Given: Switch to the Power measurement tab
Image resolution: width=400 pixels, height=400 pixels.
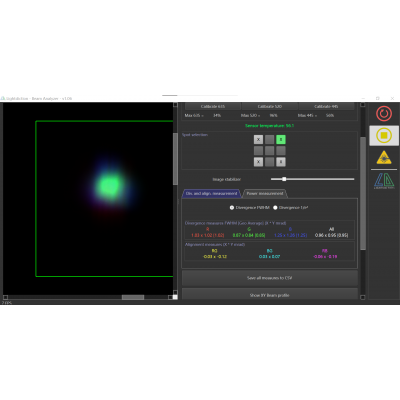Looking at the screenshot, I should pyautogui.click(x=265, y=193).
